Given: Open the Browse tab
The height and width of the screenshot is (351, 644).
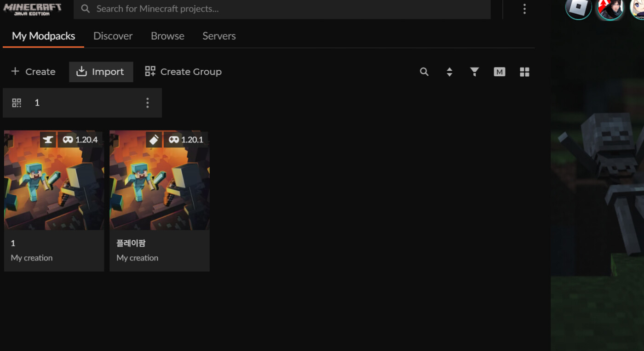Looking at the screenshot, I should click(167, 36).
